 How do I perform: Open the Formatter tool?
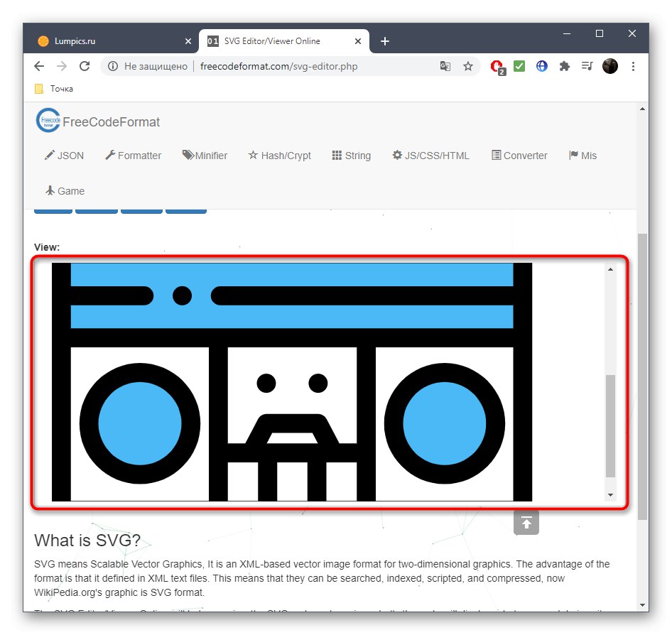point(133,155)
